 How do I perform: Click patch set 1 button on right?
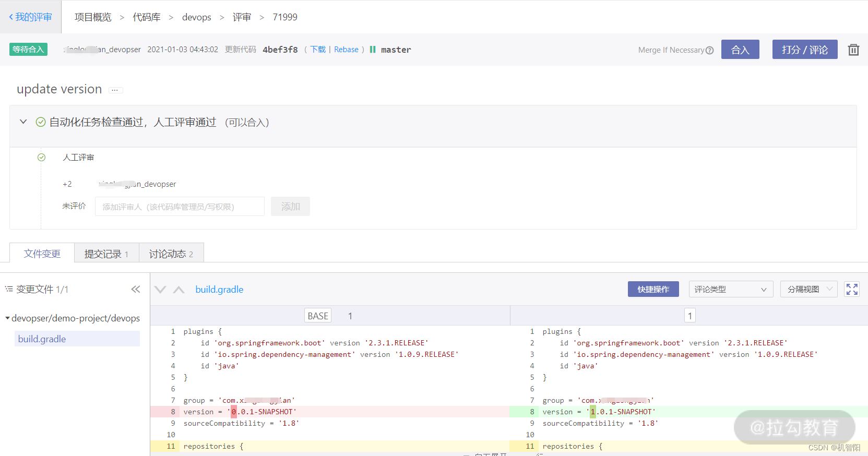point(690,316)
